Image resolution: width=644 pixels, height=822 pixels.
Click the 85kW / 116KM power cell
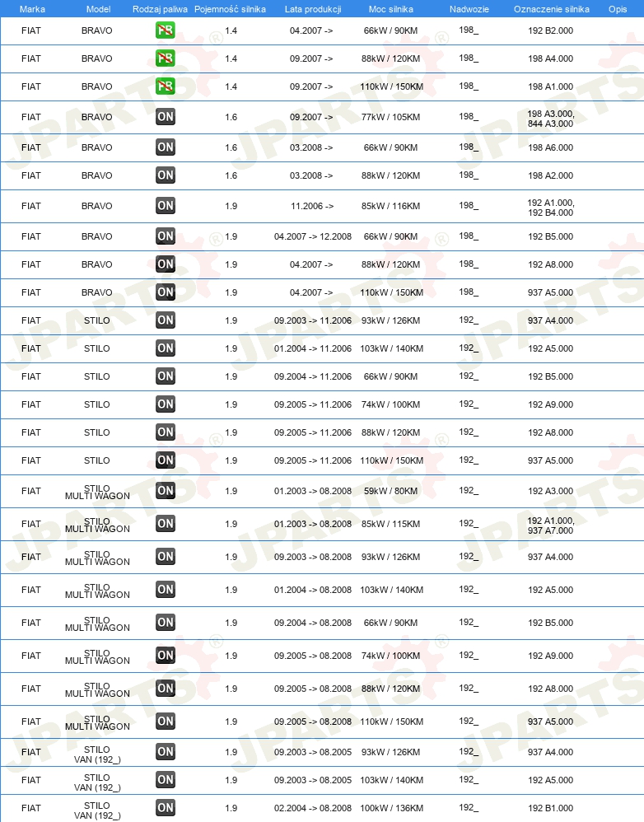pyautogui.click(x=390, y=206)
